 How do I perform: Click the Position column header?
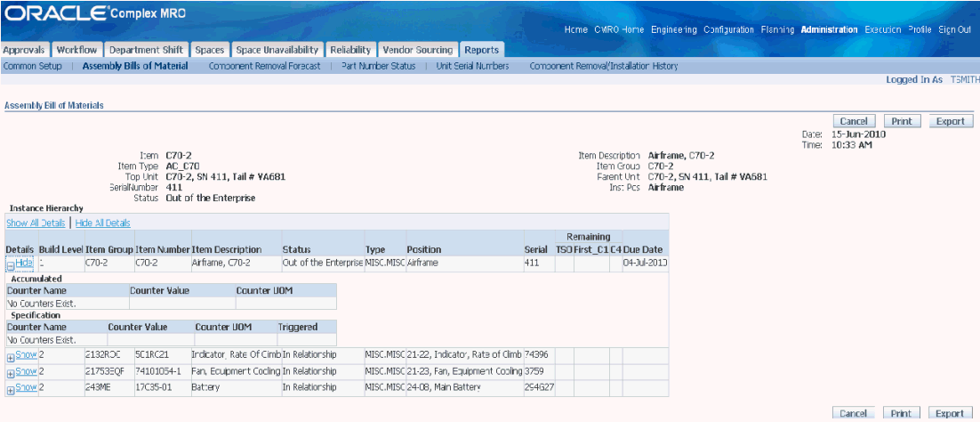click(x=424, y=249)
